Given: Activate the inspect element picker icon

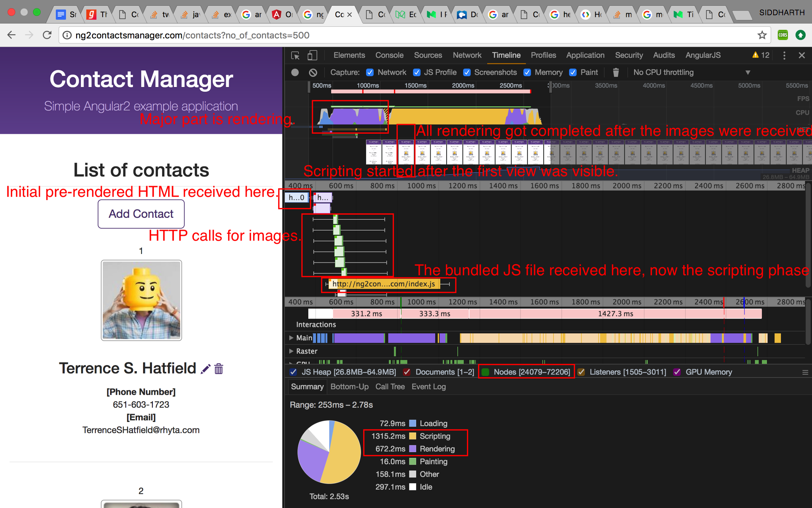Looking at the screenshot, I should click(x=295, y=56).
